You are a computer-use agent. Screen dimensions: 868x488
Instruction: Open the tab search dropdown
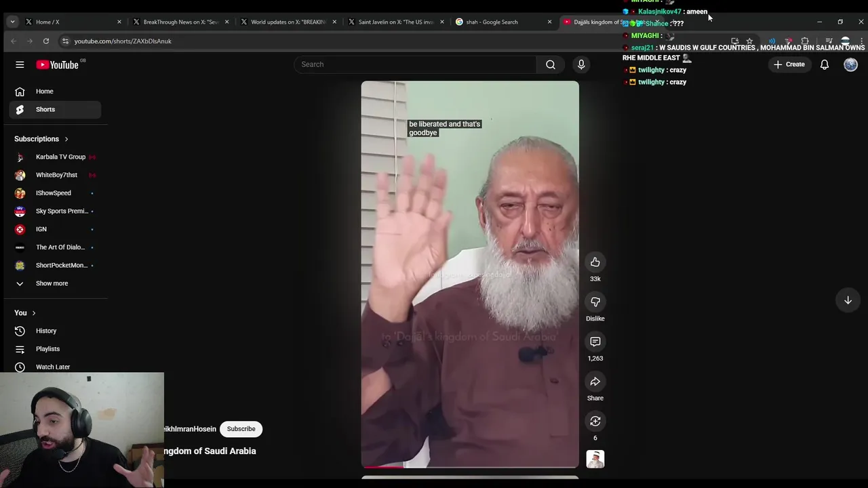12,22
